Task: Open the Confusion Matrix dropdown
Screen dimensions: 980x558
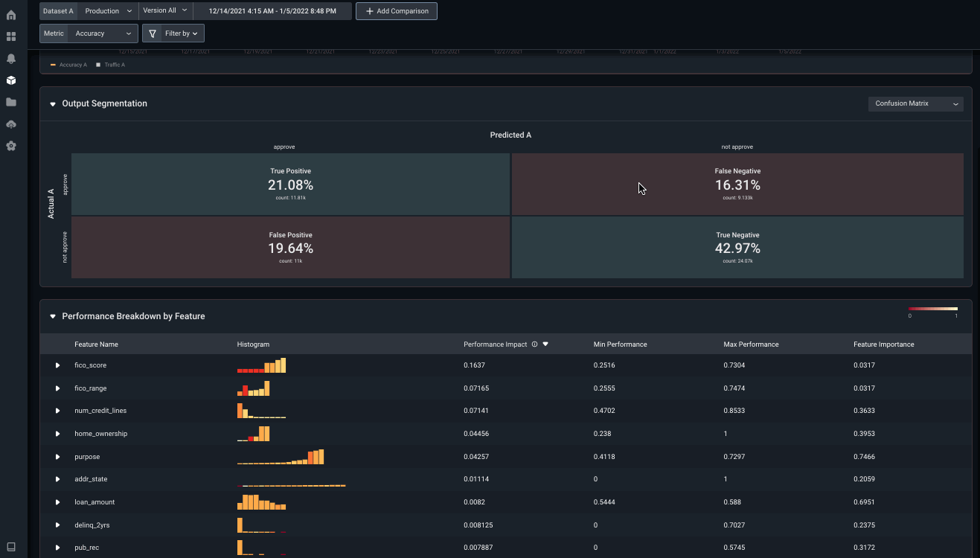Action: pyautogui.click(x=915, y=103)
